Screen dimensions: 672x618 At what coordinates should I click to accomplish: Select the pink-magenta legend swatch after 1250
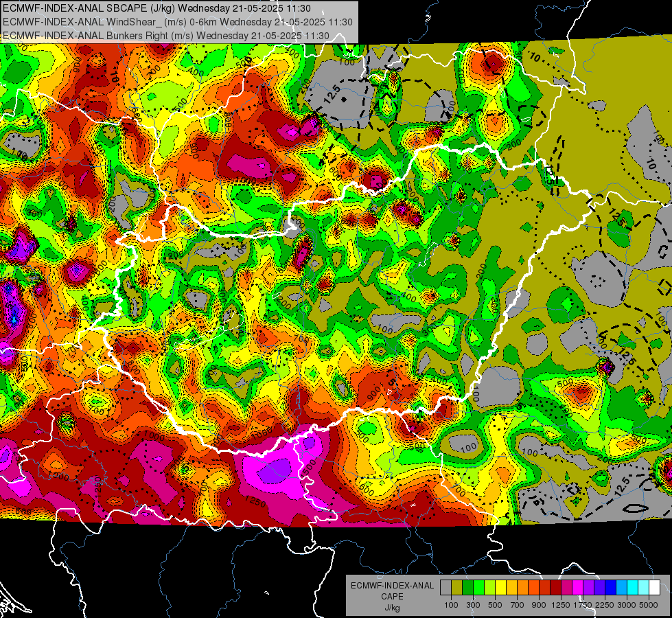coord(566,588)
